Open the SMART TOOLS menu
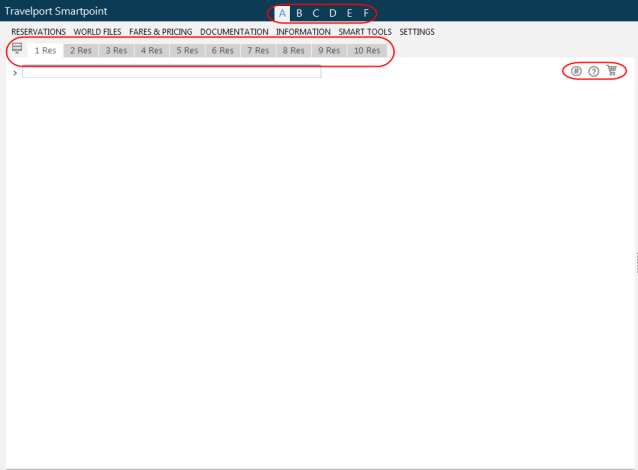Image resolution: width=638 pixels, height=470 pixels. [x=365, y=32]
